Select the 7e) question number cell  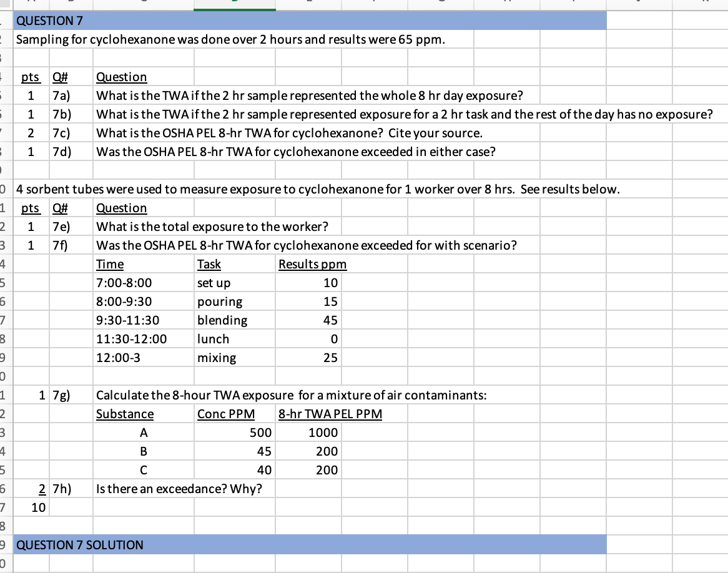(x=71, y=227)
